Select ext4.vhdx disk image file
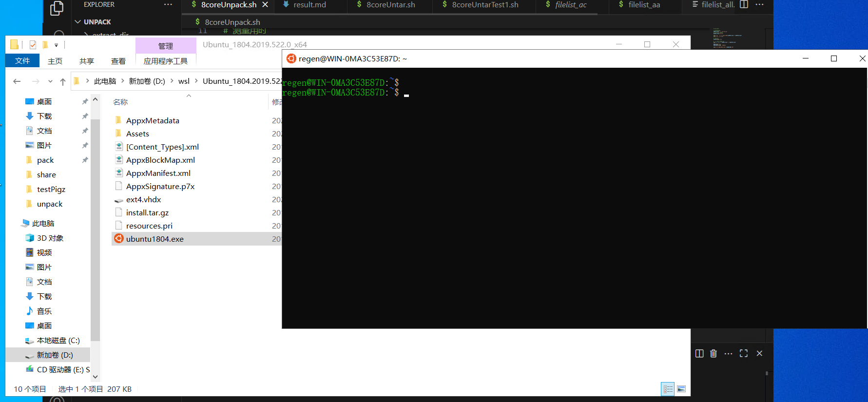Screen dimensions: 868x402 pyautogui.click(x=143, y=199)
